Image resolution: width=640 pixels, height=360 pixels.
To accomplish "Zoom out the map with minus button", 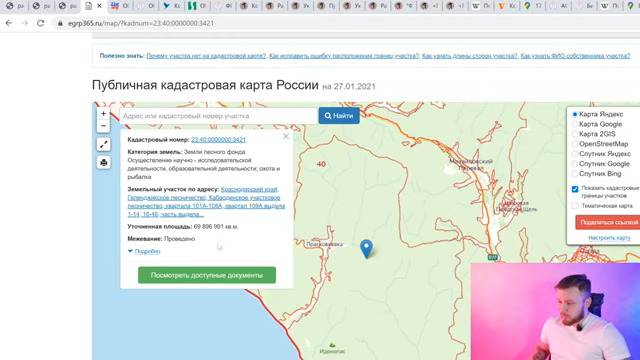I will (103, 126).
